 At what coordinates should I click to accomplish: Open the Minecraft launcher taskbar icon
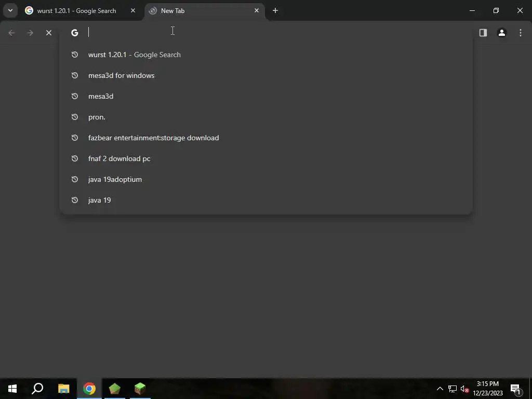point(115,389)
